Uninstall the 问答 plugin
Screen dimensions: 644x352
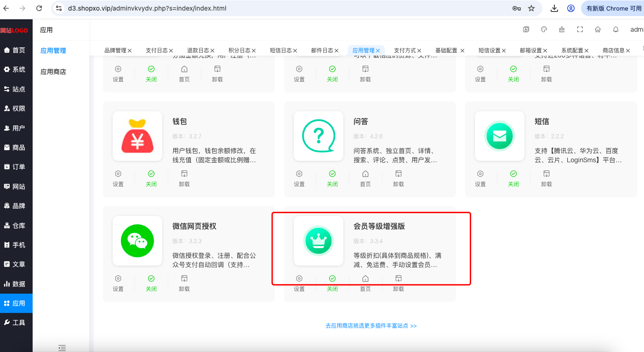click(x=399, y=178)
